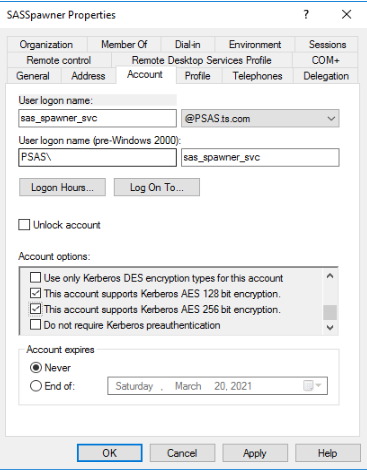
Task: Uncheck Kerberos AES 256 bit encryption
Action: click(35, 309)
